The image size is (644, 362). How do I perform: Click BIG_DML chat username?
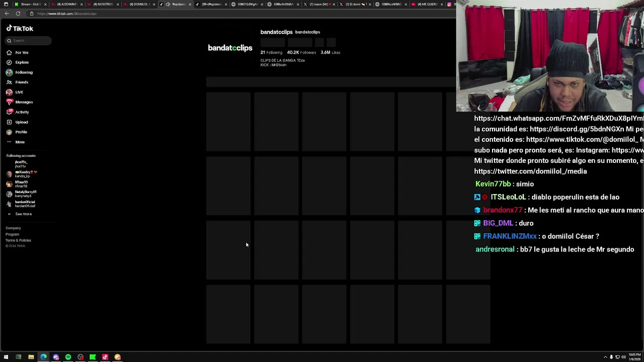click(498, 223)
